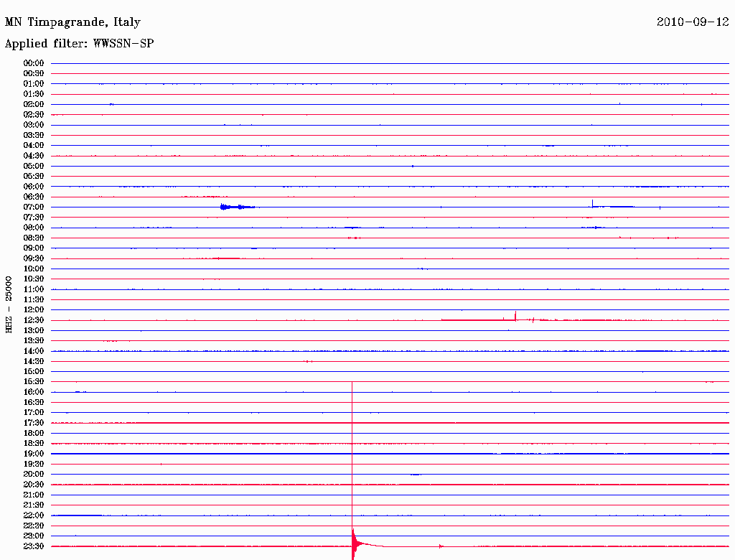The height and width of the screenshot is (560, 735).
Task: Click the red spike on the 12:30 trace
Action: click(x=515, y=316)
